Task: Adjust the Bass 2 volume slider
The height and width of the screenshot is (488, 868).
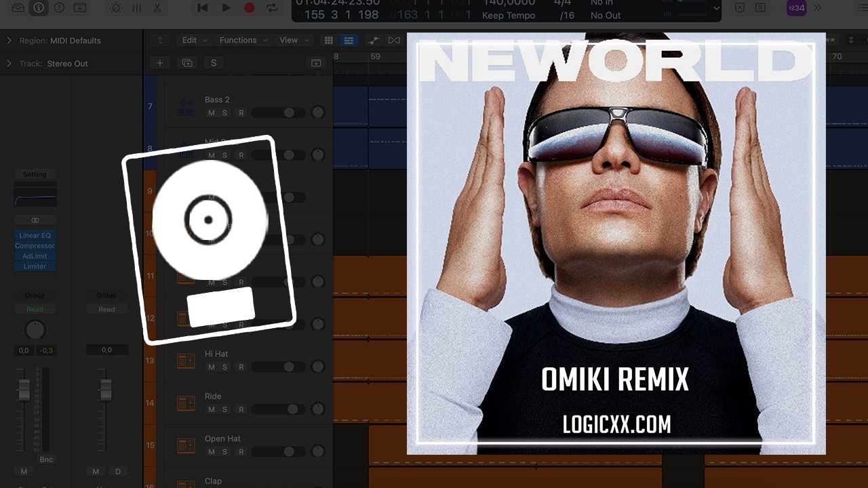Action: [277, 113]
